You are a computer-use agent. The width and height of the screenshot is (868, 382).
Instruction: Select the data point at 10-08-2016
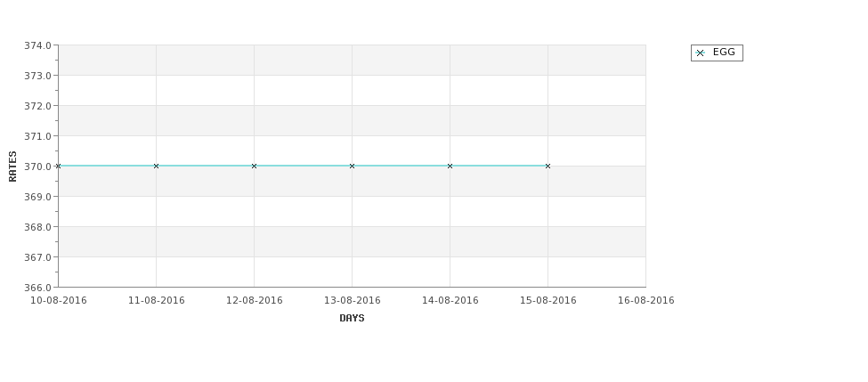(x=58, y=167)
